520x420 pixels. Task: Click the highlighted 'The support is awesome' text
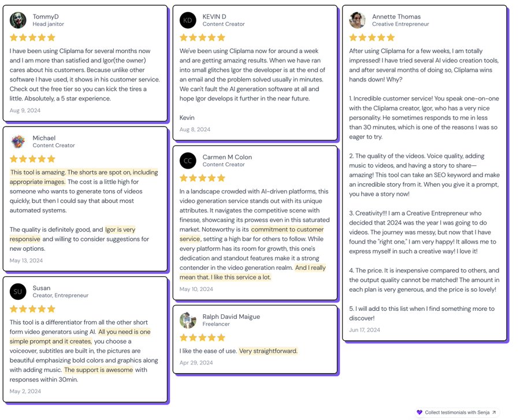pyautogui.click(x=98, y=370)
